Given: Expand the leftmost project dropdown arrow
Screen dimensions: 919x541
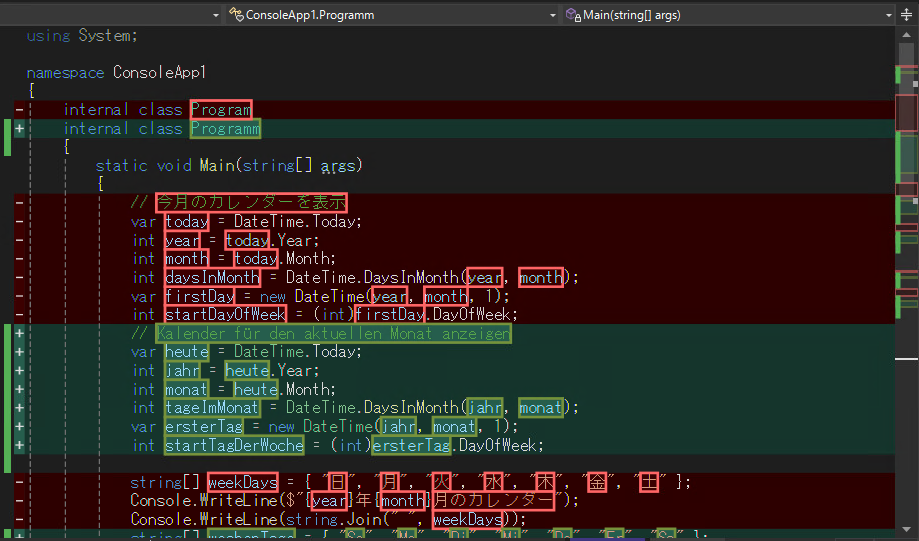Looking at the screenshot, I should pos(215,16).
